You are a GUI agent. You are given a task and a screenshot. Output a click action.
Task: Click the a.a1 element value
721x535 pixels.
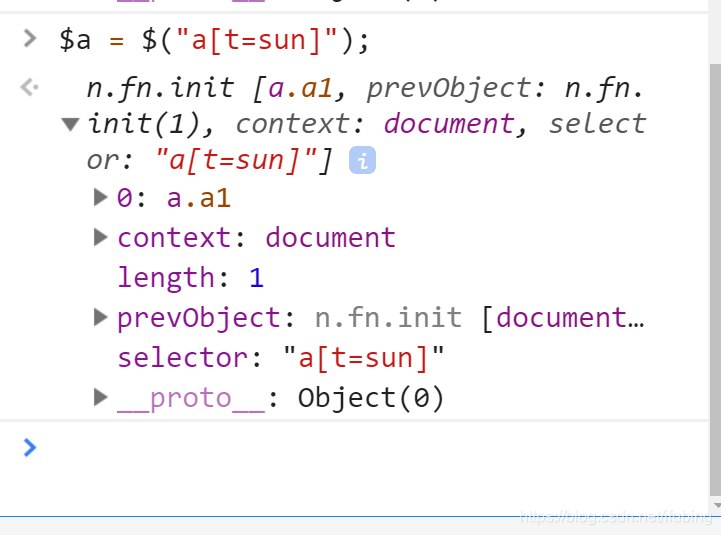[198, 198]
